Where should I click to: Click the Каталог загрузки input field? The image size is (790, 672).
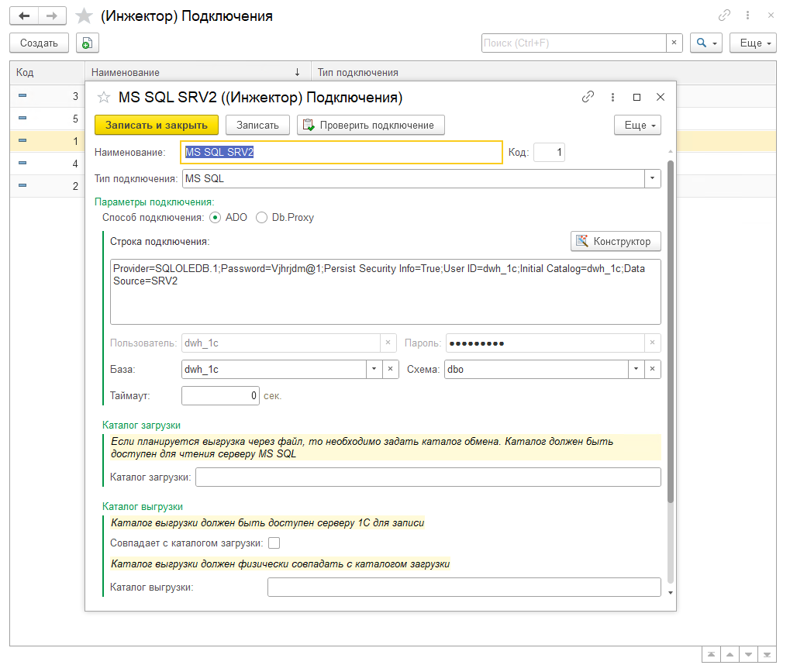(x=428, y=477)
